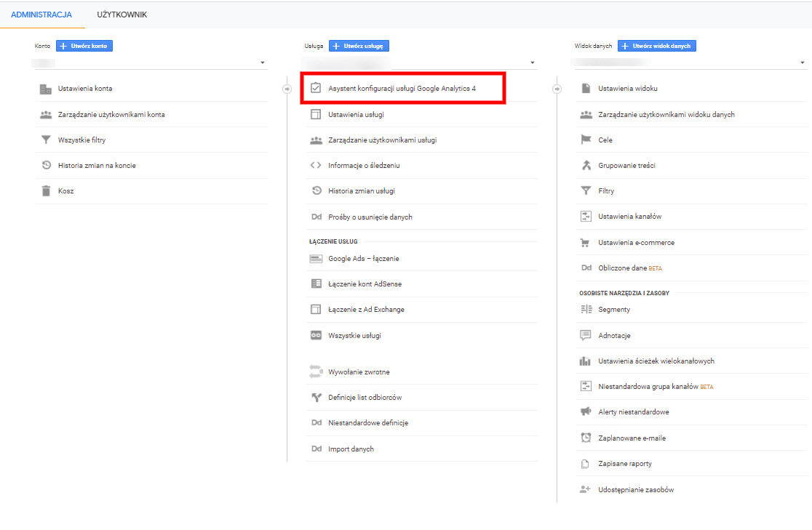Screen dimensions: 812x530
Task: Click the Utwórz widok danych button
Action: pyautogui.click(x=656, y=46)
